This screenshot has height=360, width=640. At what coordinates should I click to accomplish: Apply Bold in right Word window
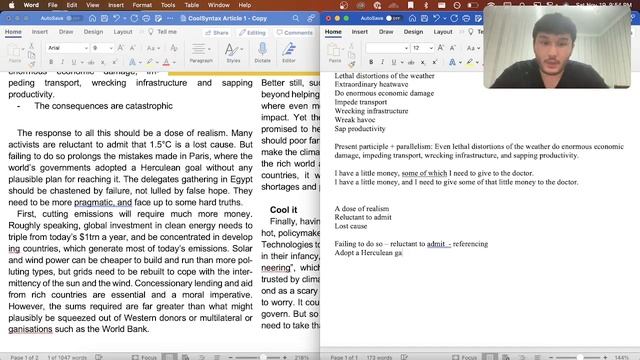[371, 62]
